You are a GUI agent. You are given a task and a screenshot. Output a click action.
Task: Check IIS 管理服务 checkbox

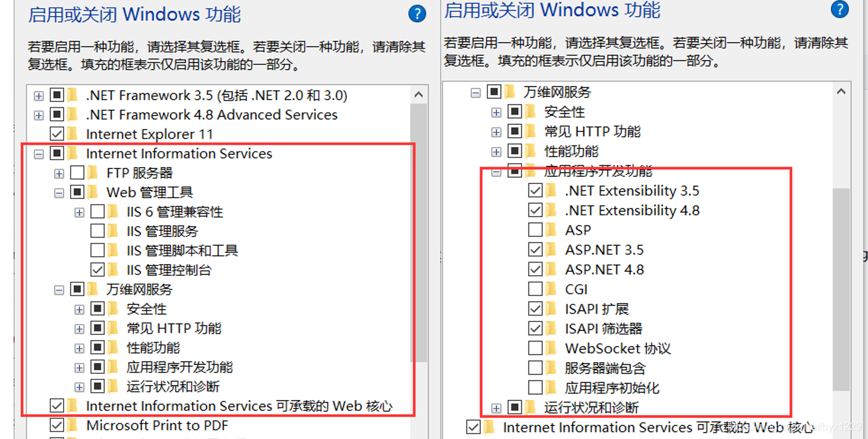point(98,231)
